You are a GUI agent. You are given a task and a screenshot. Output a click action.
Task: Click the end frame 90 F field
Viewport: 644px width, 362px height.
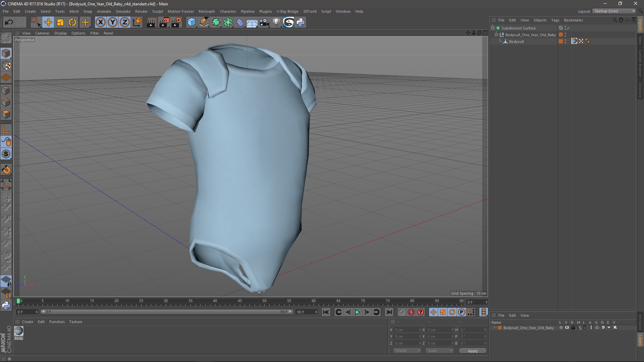click(x=306, y=312)
